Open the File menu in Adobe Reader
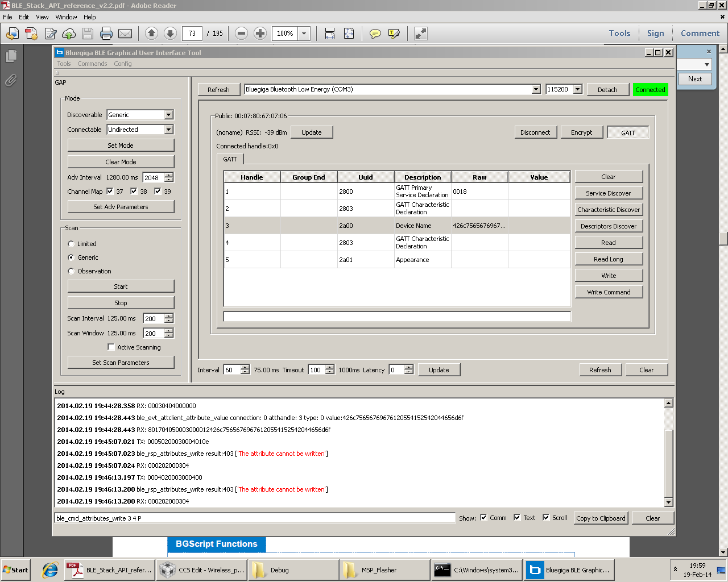 point(7,17)
